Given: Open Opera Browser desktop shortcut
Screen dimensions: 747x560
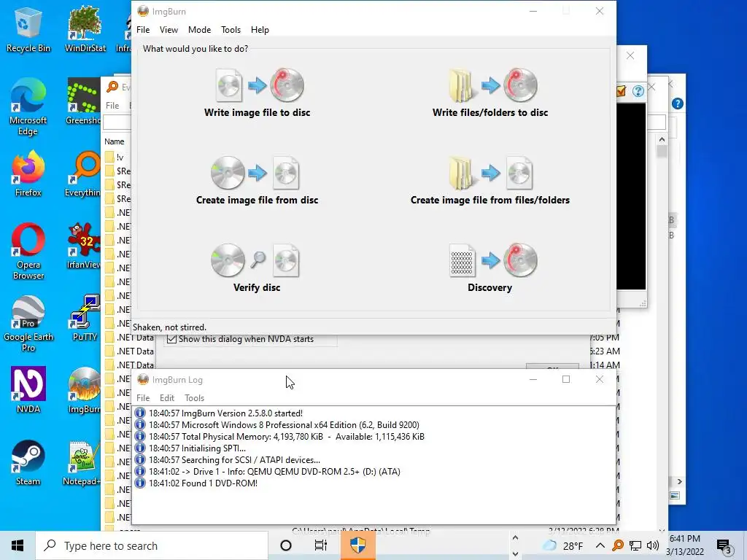Looking at the screenshot, I should (28, 252).
